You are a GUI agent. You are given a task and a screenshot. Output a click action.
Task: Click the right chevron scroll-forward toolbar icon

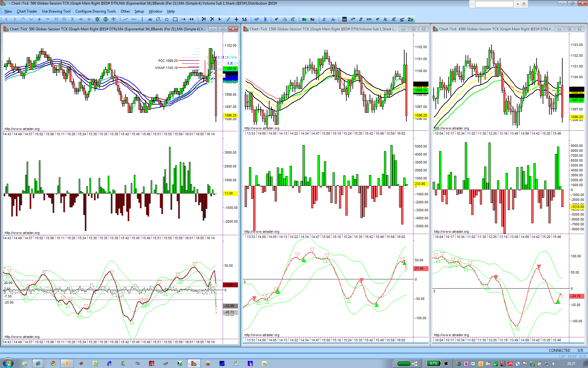pyautogui.click(x=14, y=19)
